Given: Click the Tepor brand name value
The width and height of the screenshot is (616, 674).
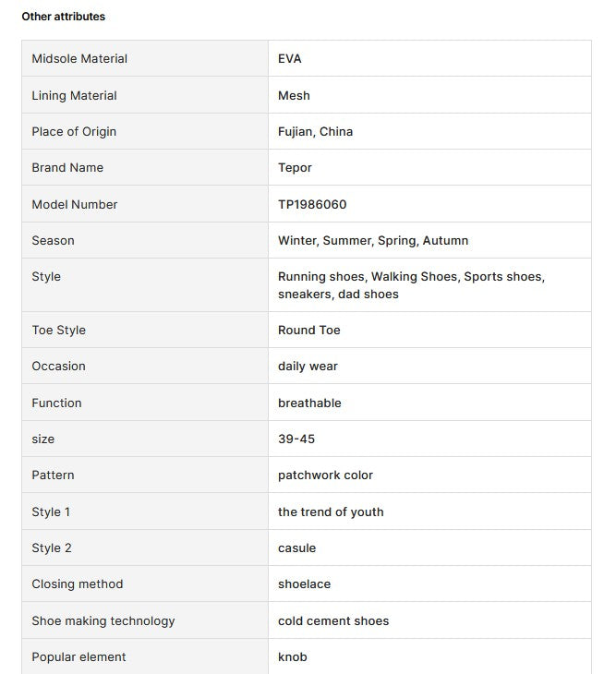Looking at the screenshot, I should [x=295, y=167].
